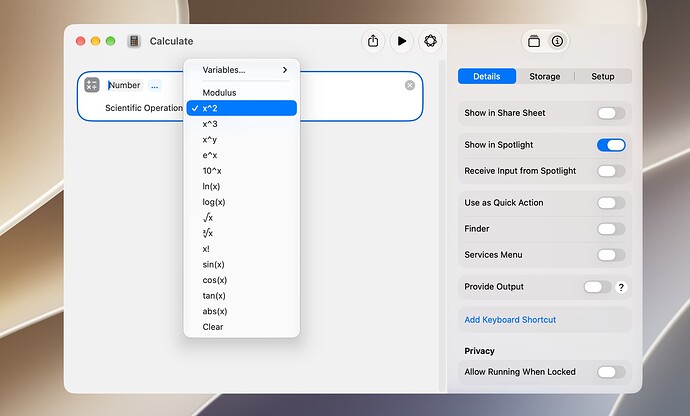Enable the Services Menu switch
The image size is (690, 416).
pos(611,255)
